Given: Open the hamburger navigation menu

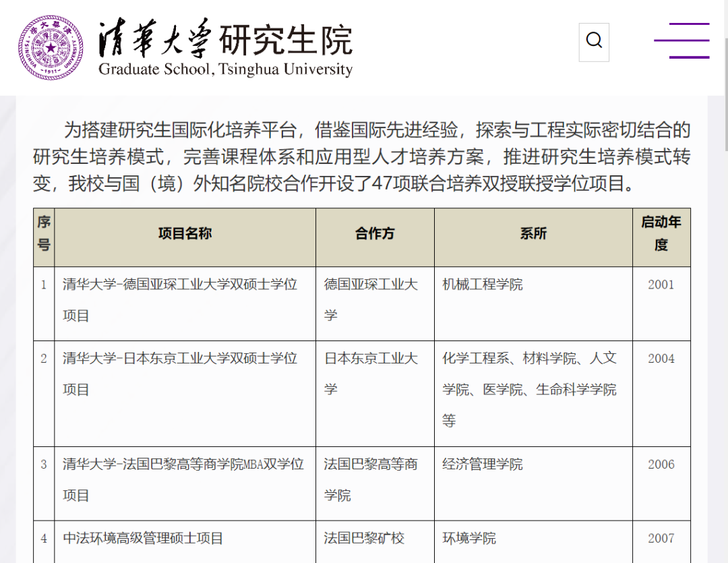Looking at the screenshot, I should click(x=681, y=41).
